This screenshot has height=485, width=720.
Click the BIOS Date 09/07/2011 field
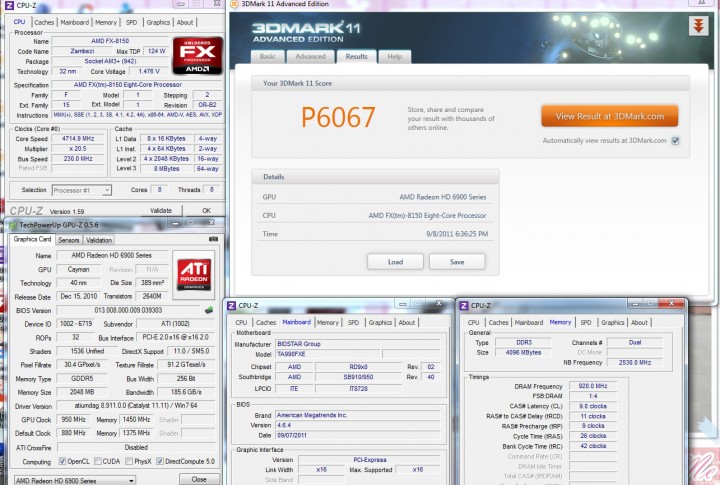[358, 435]
